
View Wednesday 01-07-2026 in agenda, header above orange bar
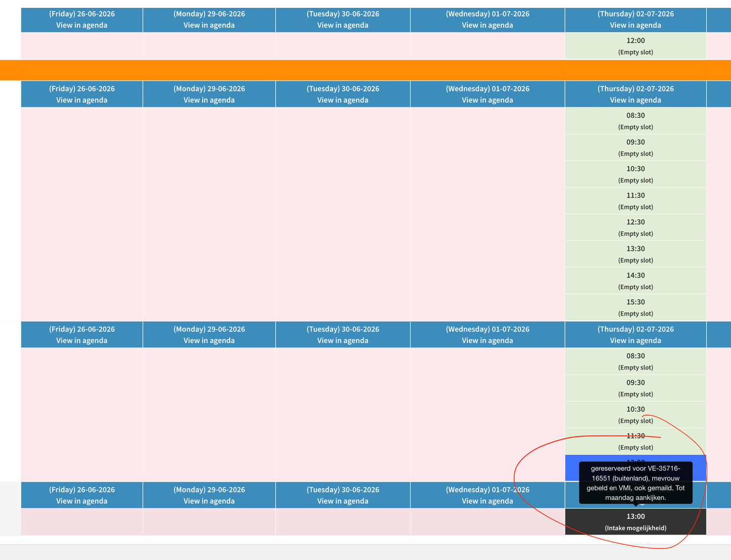point(487,25)
